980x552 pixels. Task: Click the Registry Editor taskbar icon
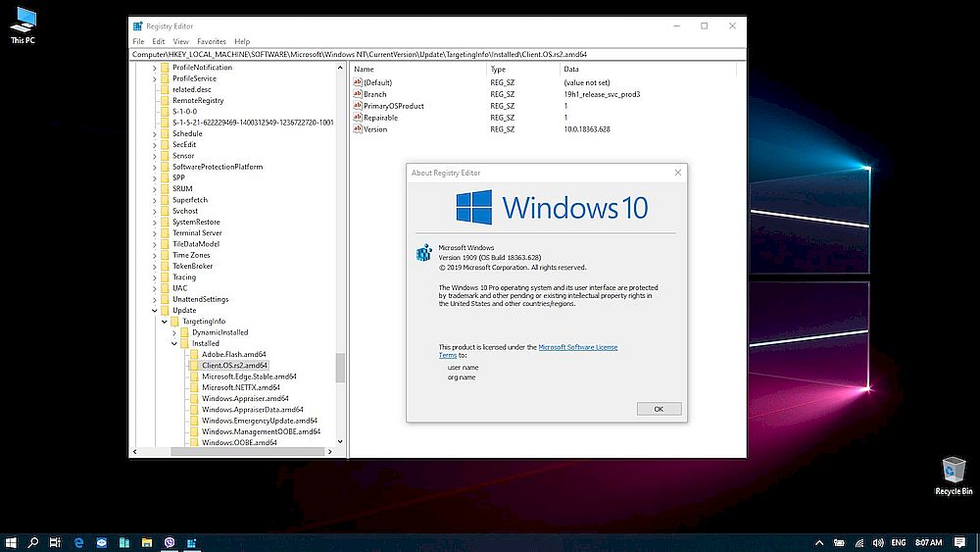coord(192,542)
